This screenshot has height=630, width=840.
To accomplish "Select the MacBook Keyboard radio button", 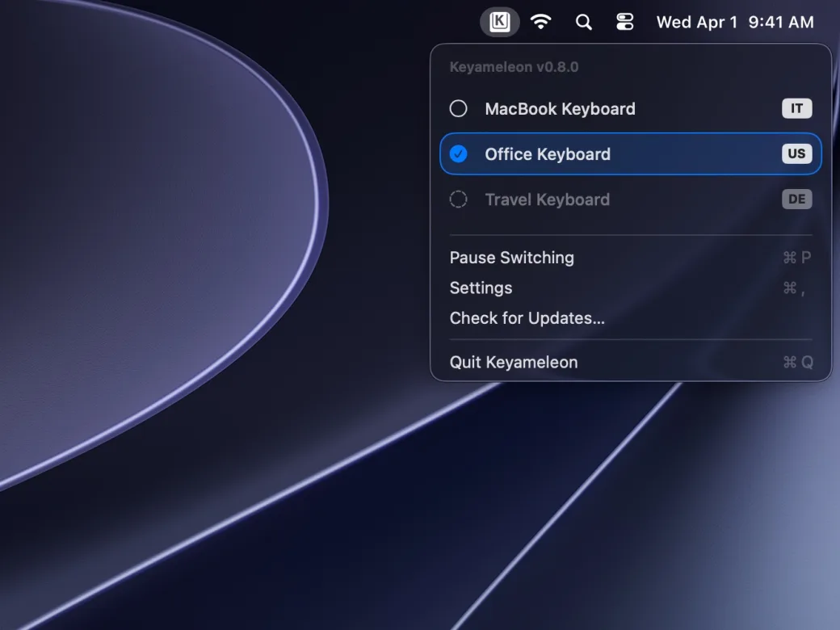I will click(x=458, y=109).
